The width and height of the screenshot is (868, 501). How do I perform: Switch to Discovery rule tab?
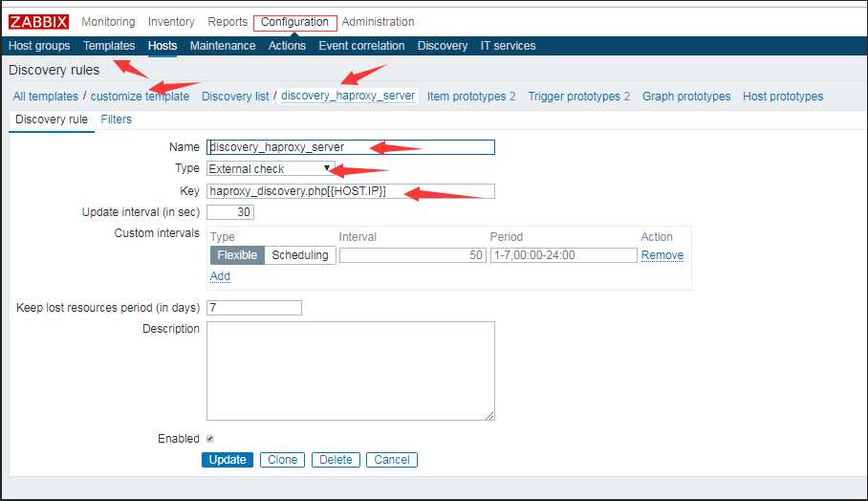(x=52, y=120)
